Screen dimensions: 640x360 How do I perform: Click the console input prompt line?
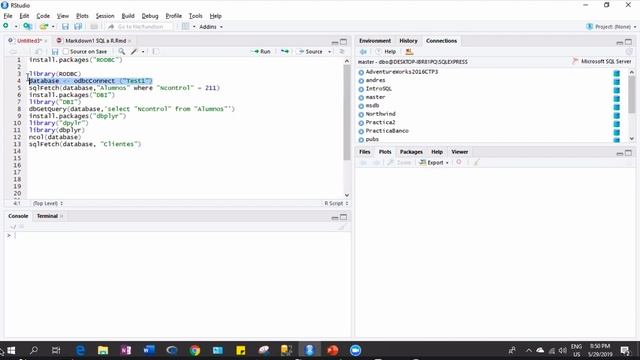click(178, 236)
